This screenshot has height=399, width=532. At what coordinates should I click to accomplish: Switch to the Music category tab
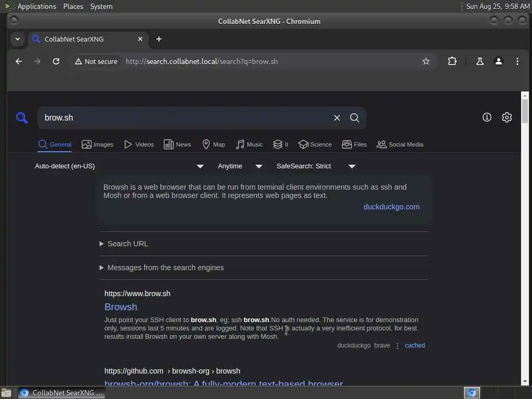249,144
